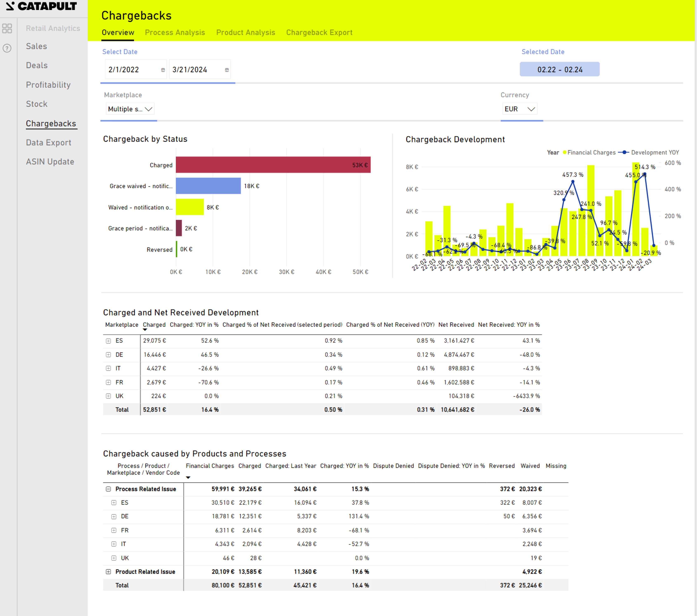
Task: Click the Catapult logo icon
Action: tap(10, 6)
